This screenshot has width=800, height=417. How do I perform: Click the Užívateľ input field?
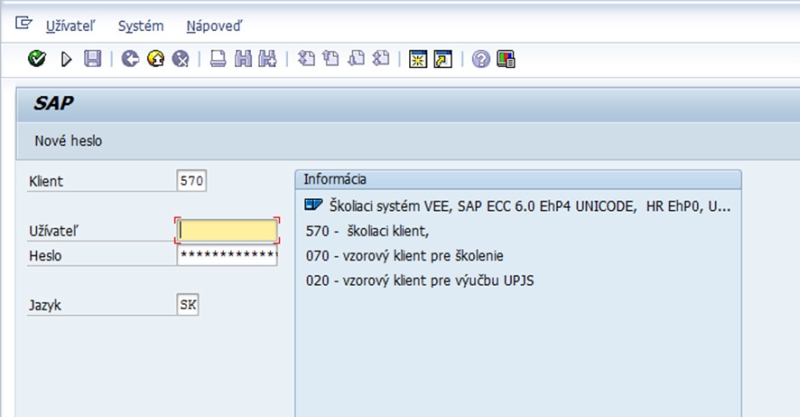tap(227, 231)
